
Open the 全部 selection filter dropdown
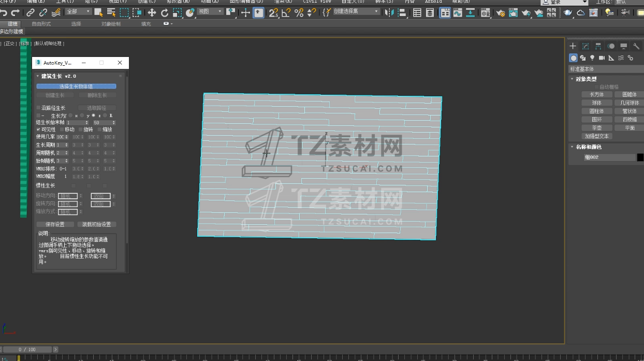(x=78, y=12)
